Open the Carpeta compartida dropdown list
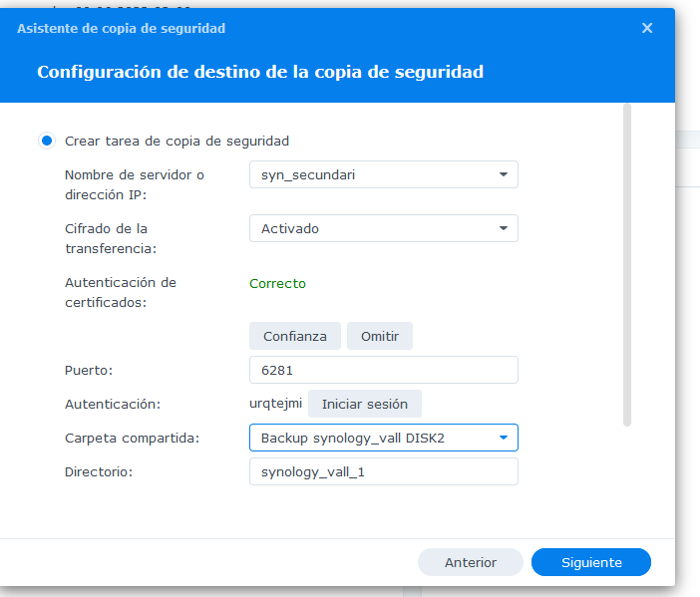This screenshot has width=700, height=597. coord(383,438)
